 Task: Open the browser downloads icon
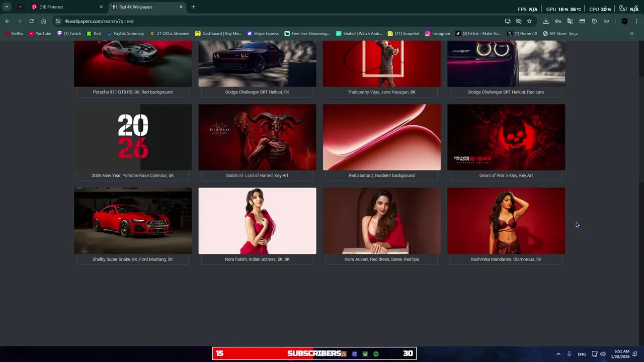pyautogui.click(x=546, y=21)
